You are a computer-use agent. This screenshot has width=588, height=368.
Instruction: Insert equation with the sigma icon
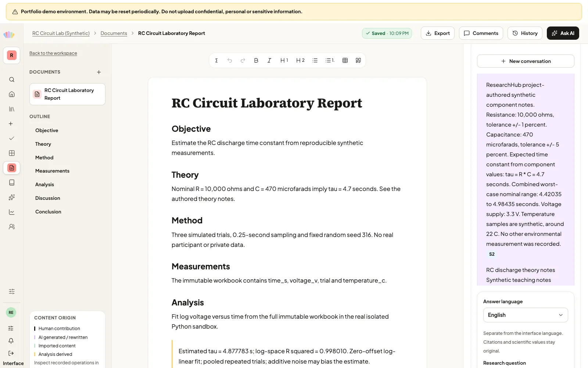[216, 60]
